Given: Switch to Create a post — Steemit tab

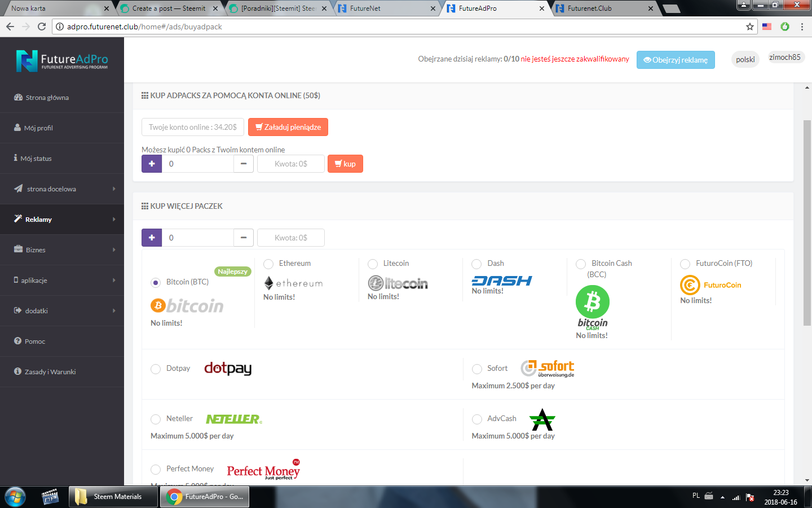Looking at the screenshot, I should [169, 8].
